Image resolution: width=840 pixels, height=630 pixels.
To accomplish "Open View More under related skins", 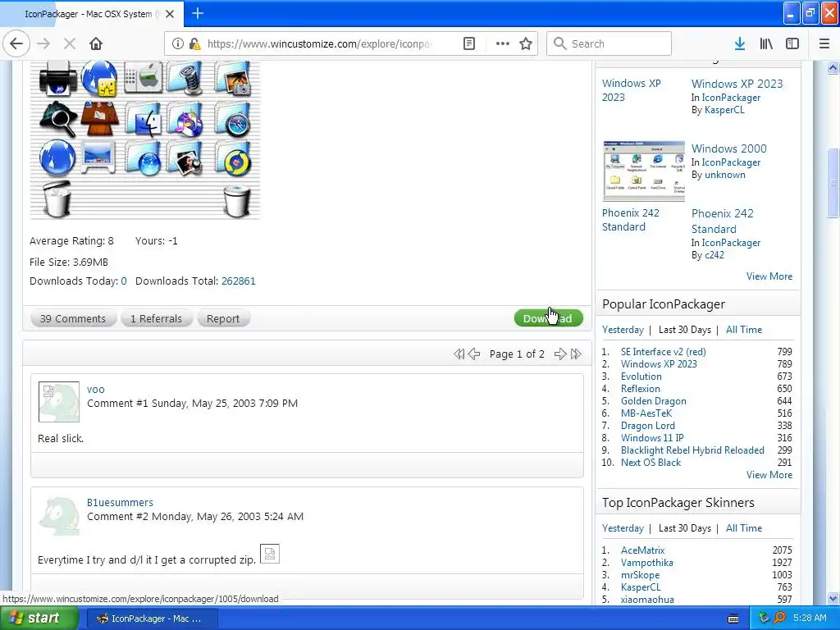I will click(769, 276).
